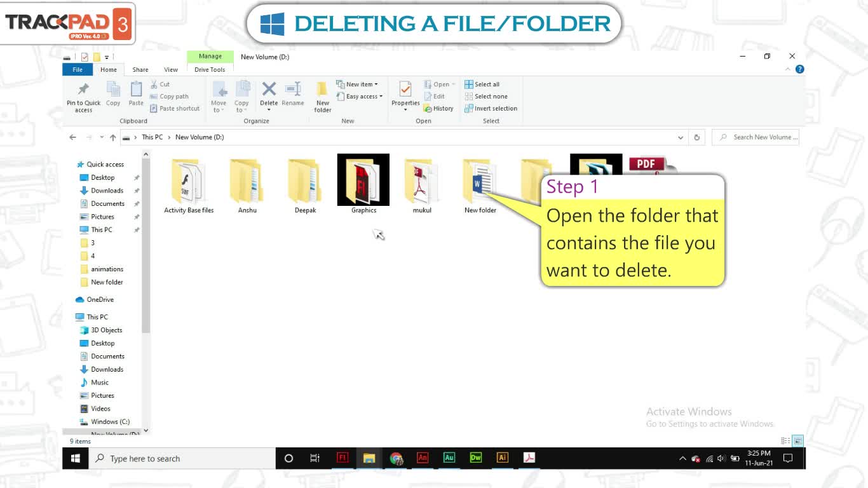Screen dimensions: 868x488
Task: Click the Windows Start button
Action: [x=76, y=458]
